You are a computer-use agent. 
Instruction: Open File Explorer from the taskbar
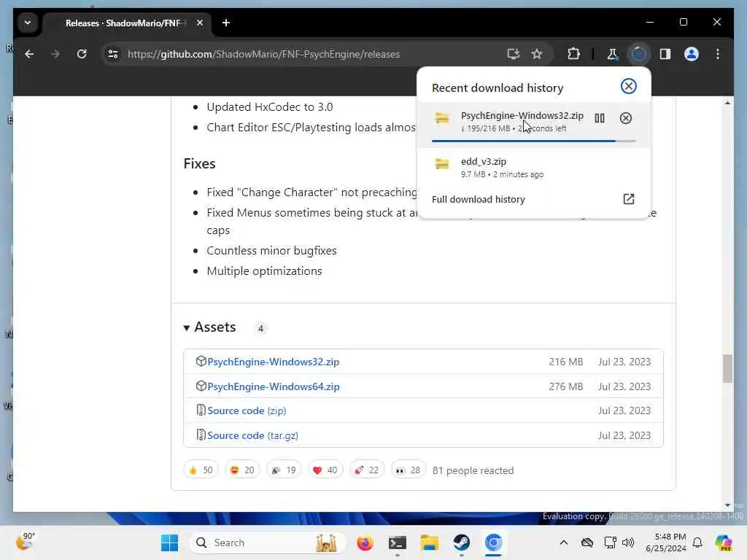(429, 542)
